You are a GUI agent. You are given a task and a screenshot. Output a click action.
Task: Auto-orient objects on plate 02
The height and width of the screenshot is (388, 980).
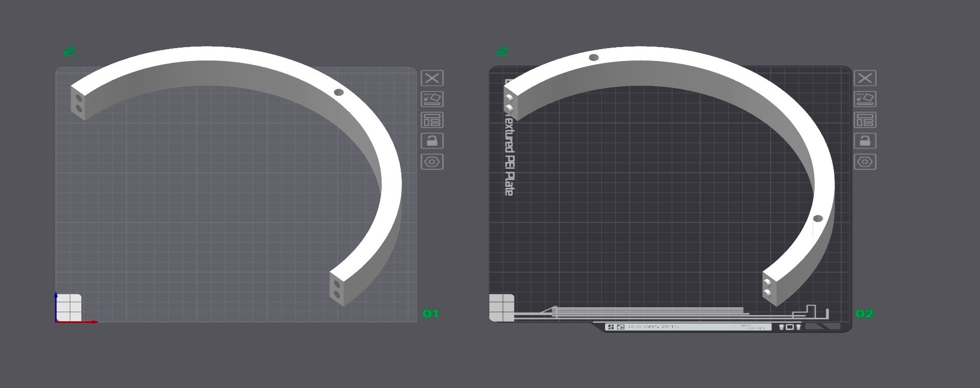(x=865, y=99)
